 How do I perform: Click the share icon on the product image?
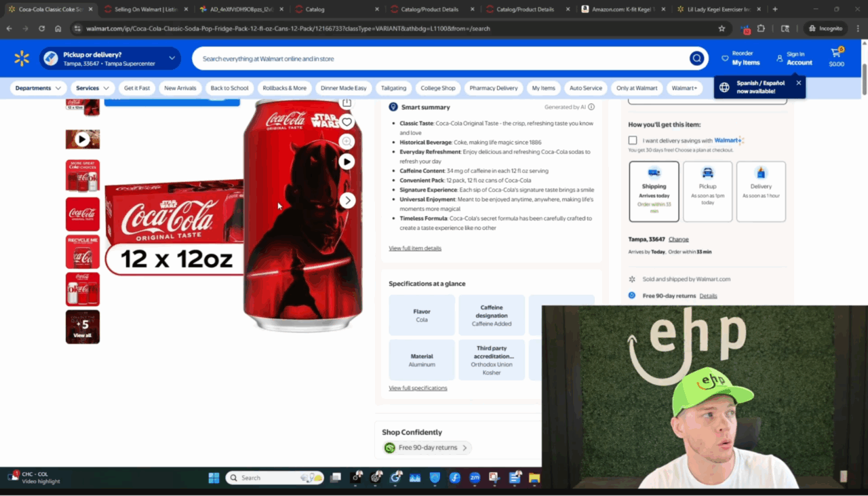click(347, 102)
